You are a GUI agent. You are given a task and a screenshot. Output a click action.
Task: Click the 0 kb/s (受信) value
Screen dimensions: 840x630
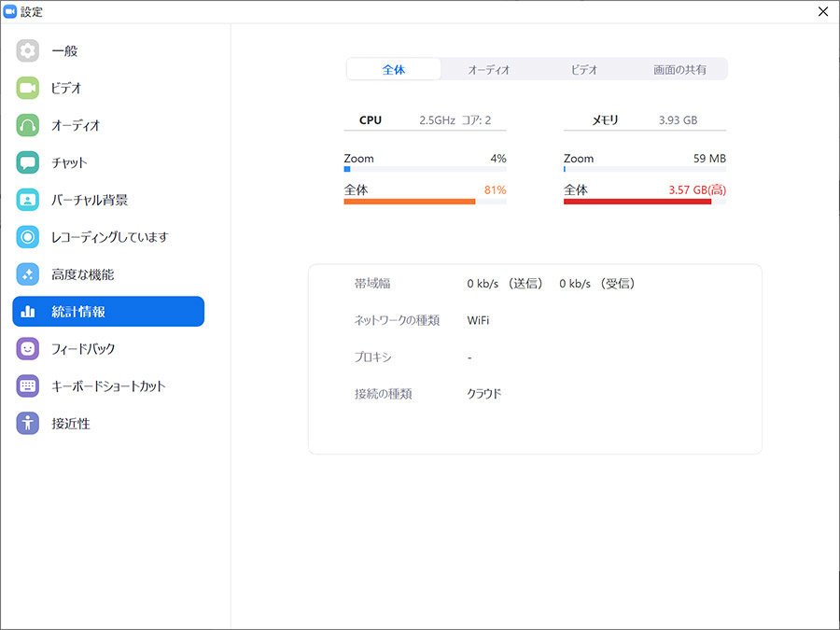596,284
